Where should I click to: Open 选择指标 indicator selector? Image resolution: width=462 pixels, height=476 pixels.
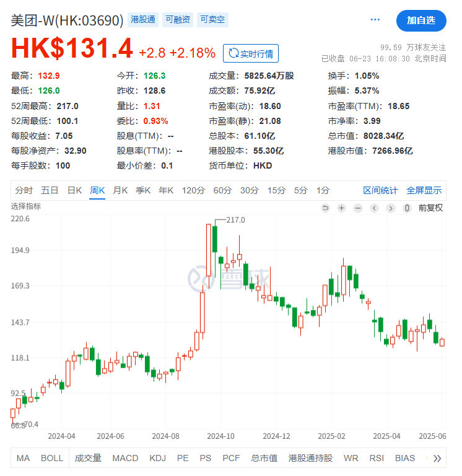coord(26,206)
